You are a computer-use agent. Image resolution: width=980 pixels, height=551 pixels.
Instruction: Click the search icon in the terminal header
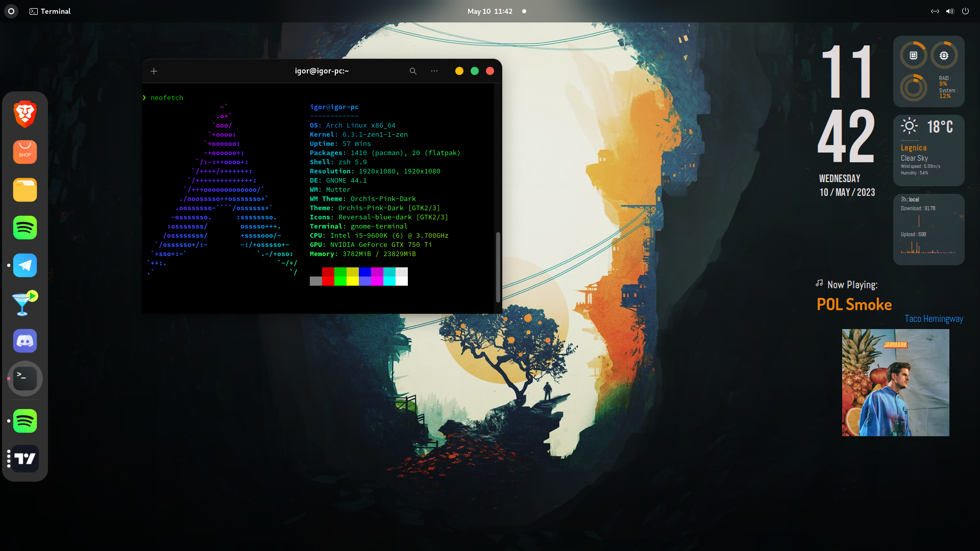coord(413,71)
